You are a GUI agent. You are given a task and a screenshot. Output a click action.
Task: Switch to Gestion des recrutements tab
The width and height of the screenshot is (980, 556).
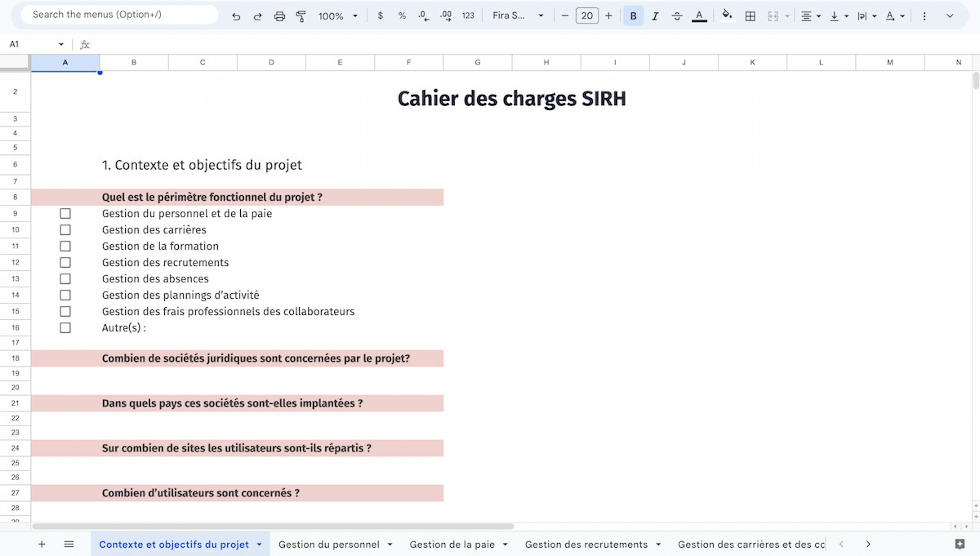586,544
